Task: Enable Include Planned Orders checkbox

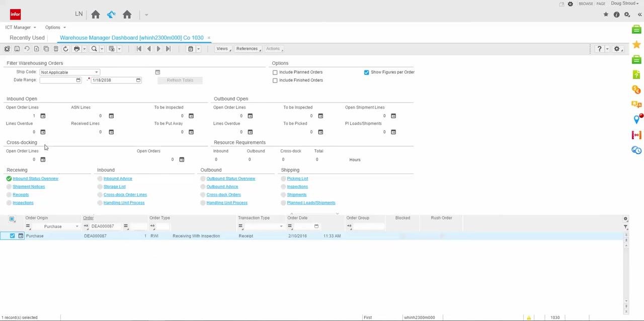Action: point(275,72)
